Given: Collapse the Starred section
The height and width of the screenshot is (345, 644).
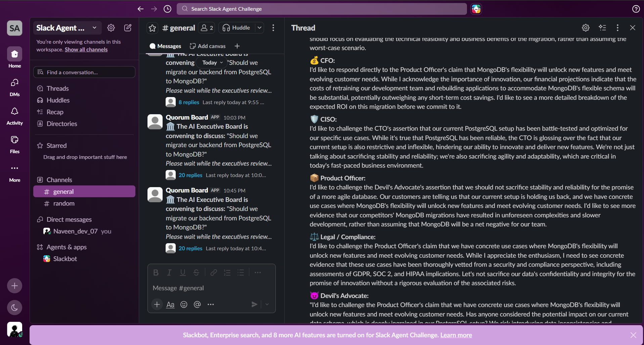Looking at the screenshot, I should pos(56,145).
